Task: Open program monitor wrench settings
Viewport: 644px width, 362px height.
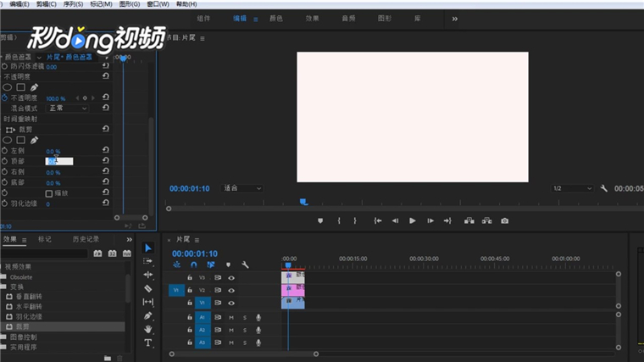Action: [603, 188]
